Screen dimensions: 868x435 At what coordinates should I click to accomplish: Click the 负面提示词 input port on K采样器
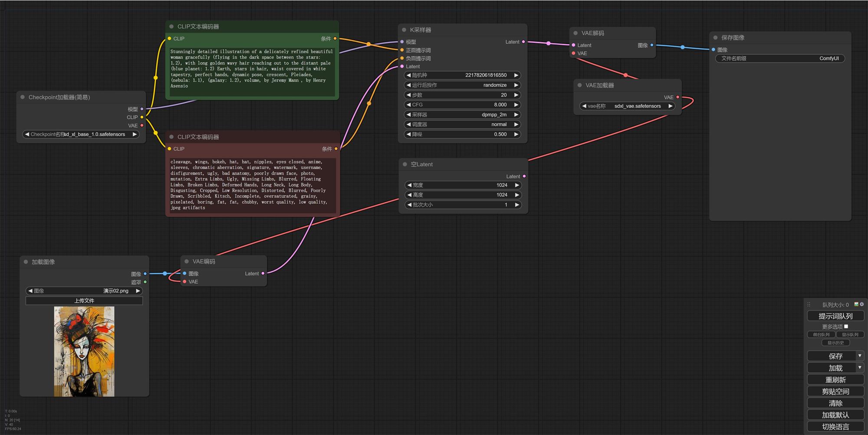[402, 58]
